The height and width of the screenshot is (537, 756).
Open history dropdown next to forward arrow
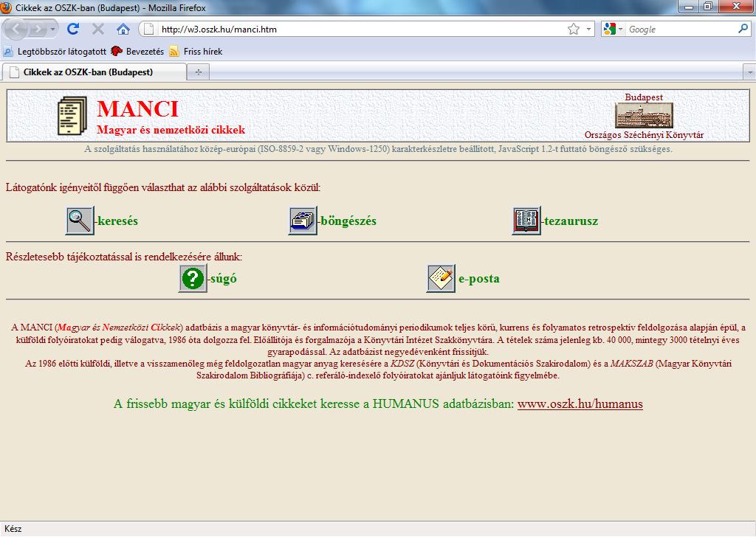[x=52, y=30]
